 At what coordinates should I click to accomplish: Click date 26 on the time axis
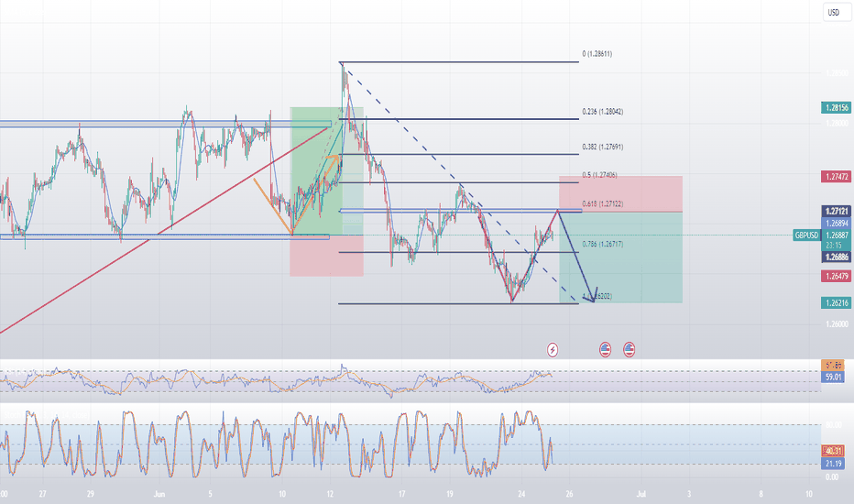pyautogui.click(x=569, y=494)
